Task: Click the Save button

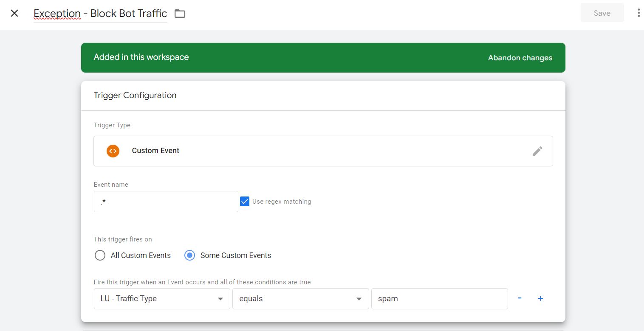Action: coord(602,13)
